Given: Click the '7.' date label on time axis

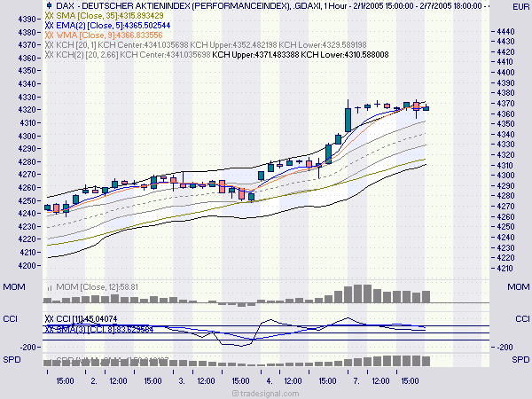Looking at the screenshot, I should pos(356,381).
